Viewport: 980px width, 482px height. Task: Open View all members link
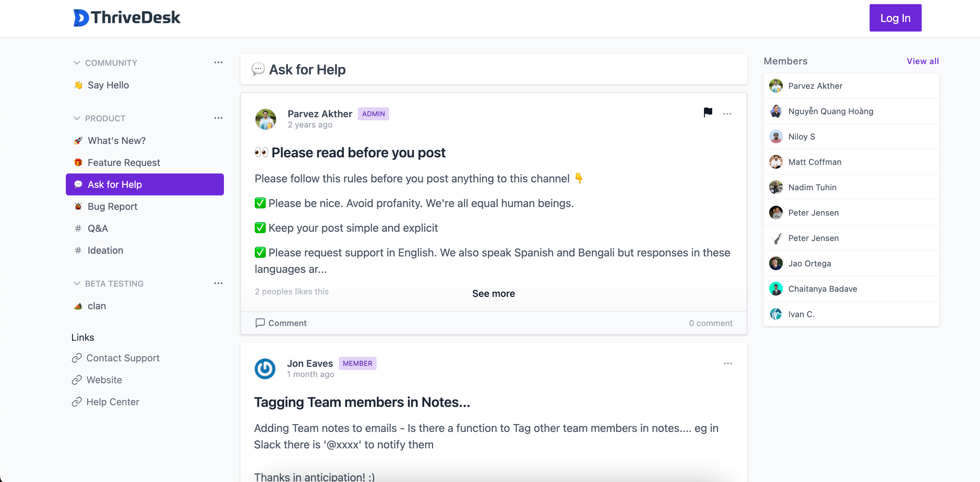point(922,61)
